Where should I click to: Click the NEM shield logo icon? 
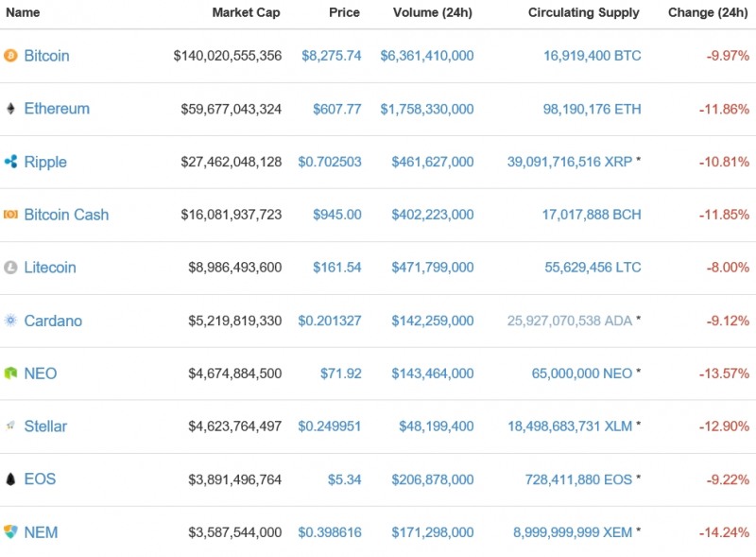click(x=10, y=532)
